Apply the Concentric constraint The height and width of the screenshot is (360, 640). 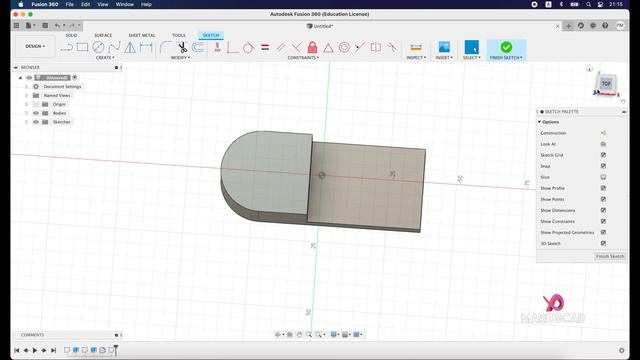344,47
